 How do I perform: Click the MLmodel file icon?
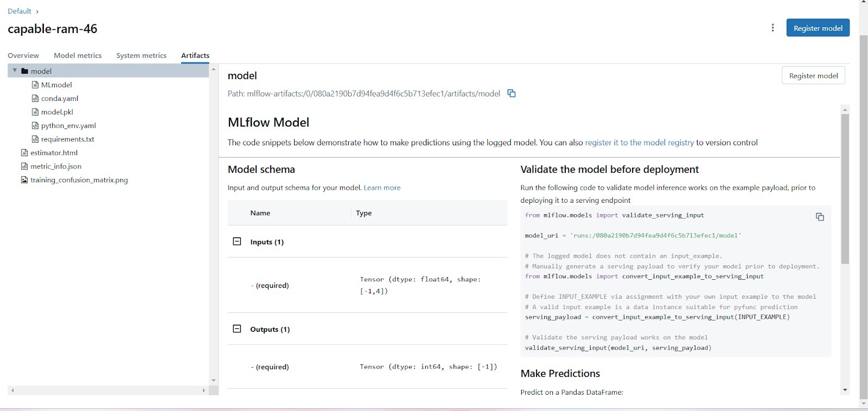(35, 85)
